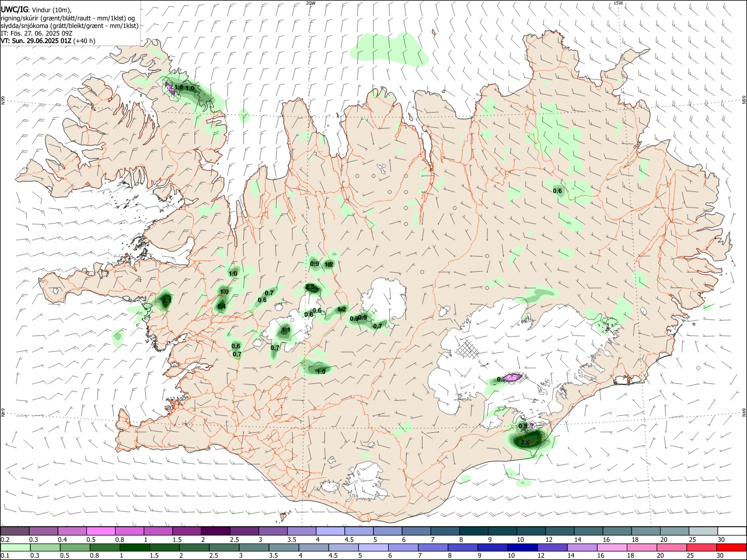This screenshot has width=747, height=560.
Task: Pick the light blue bottom-row swatch between 5 and 6
Action: tap(372, 547)
